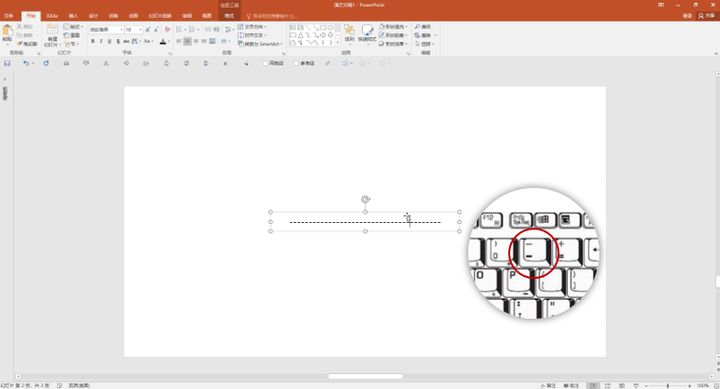Viewport: 720px width, 389px height.
Task: Switch to Normal view in status bar
Action: (x=593, y=386)
